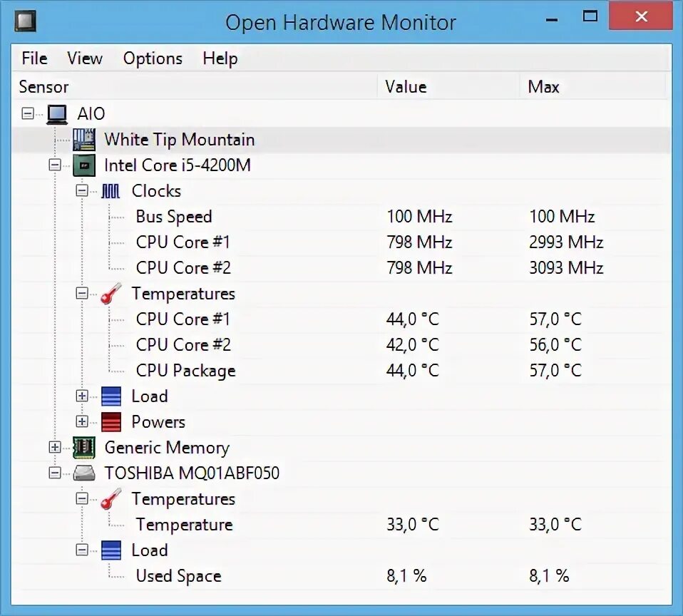683x616 pixels.
Task: Click the blue Load icon under Intel Core i5-4200M
Action: click(x=111, y=396)
